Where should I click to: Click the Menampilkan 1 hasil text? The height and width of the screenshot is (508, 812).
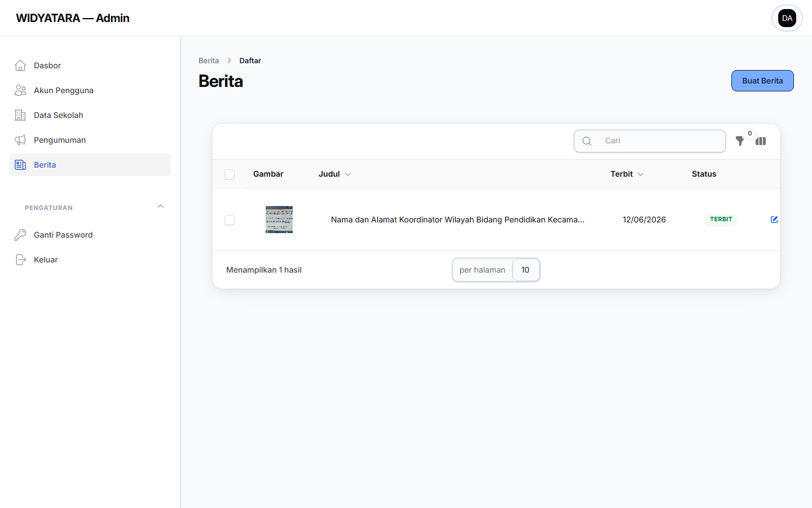264,270
